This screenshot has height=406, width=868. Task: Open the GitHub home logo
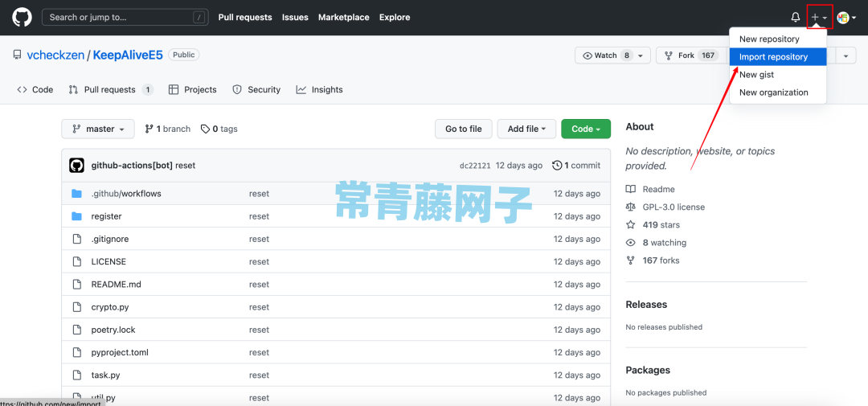tap(23, 17)
